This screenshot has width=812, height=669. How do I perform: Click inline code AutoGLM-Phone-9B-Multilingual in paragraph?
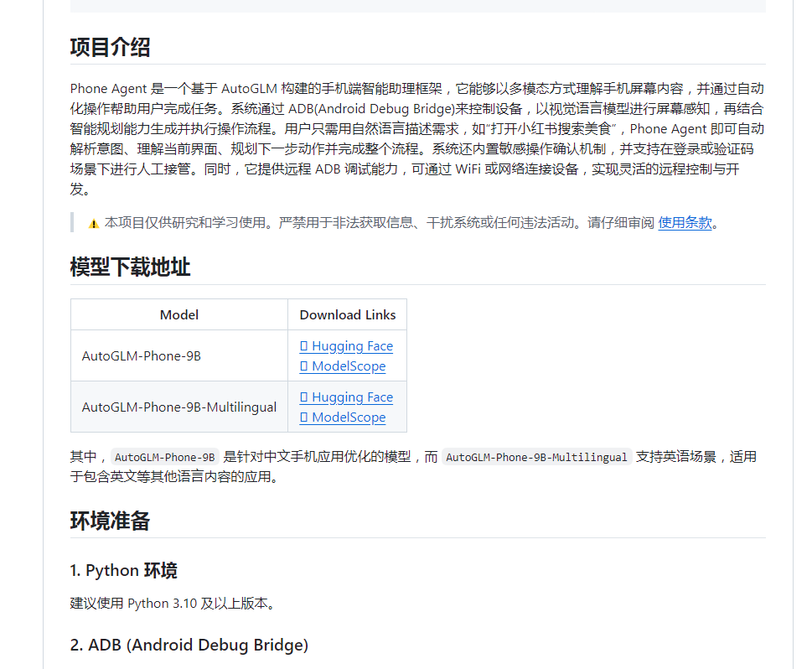[536, 457]
